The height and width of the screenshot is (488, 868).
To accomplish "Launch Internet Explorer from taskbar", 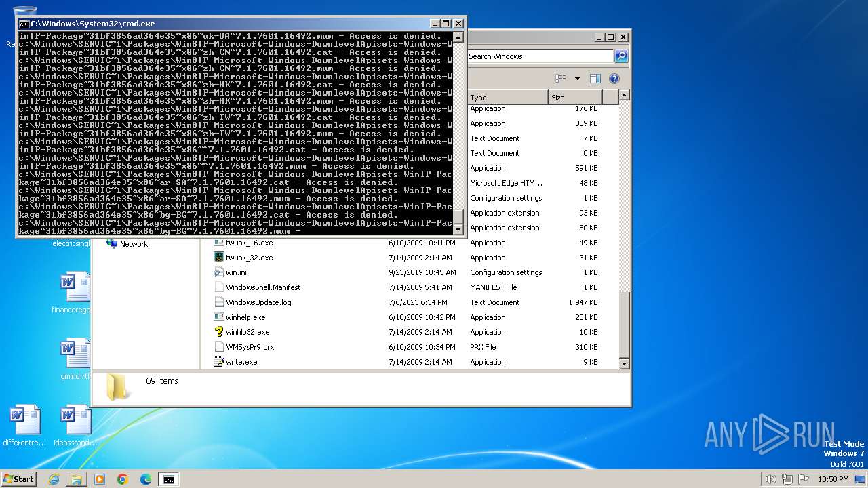I will [x=54, y=479].
